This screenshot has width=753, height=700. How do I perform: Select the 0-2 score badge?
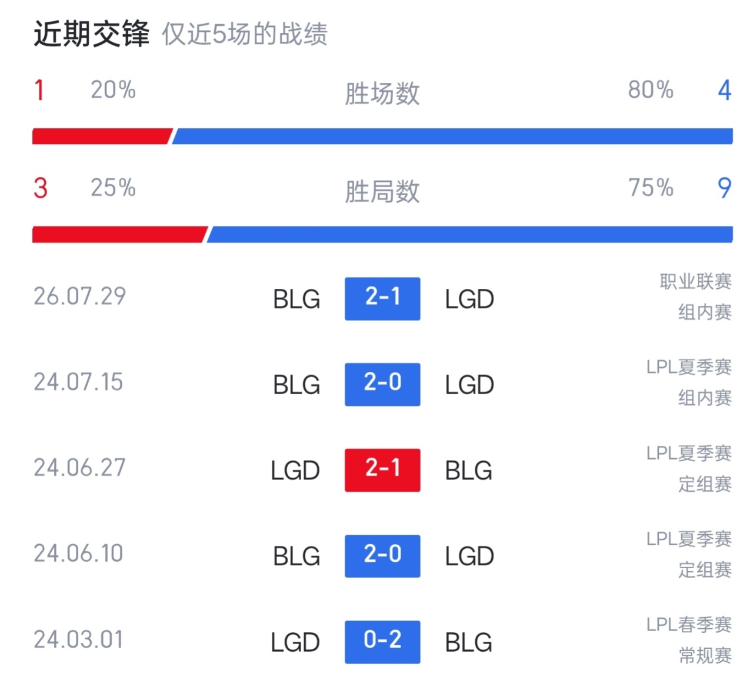(382, 642)
